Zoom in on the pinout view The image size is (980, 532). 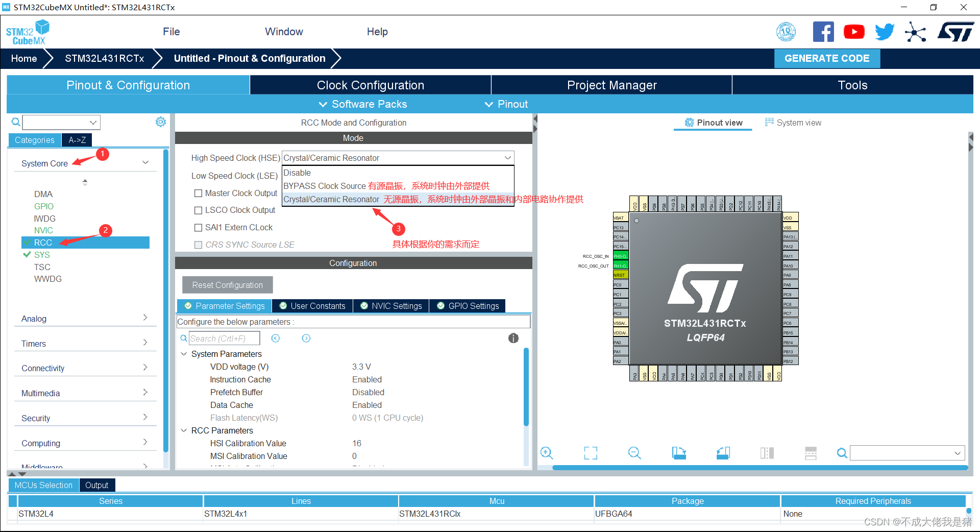[x=547, y=453]
